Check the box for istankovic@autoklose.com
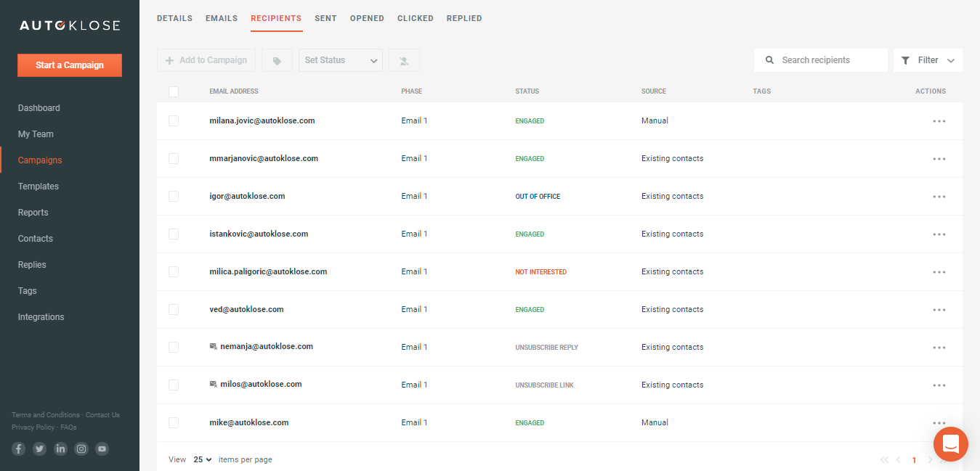The width and height of the screenshot is (980, 471). click(x=174, y=234)
